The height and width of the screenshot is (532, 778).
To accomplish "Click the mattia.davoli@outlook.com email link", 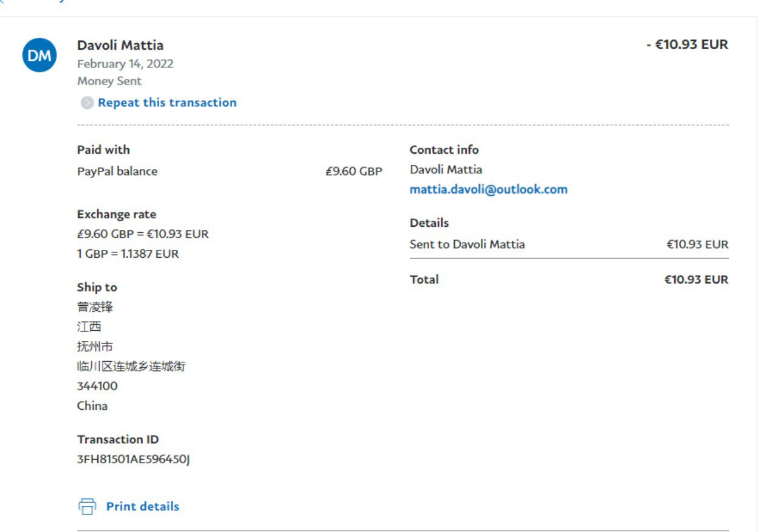I will (488, 189).
